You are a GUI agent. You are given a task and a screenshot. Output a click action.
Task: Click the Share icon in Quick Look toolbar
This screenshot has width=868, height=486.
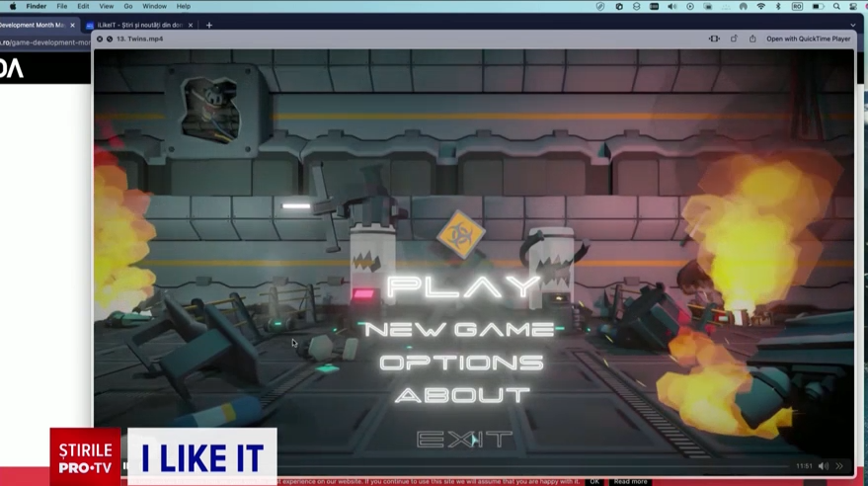tap(751, 39)
